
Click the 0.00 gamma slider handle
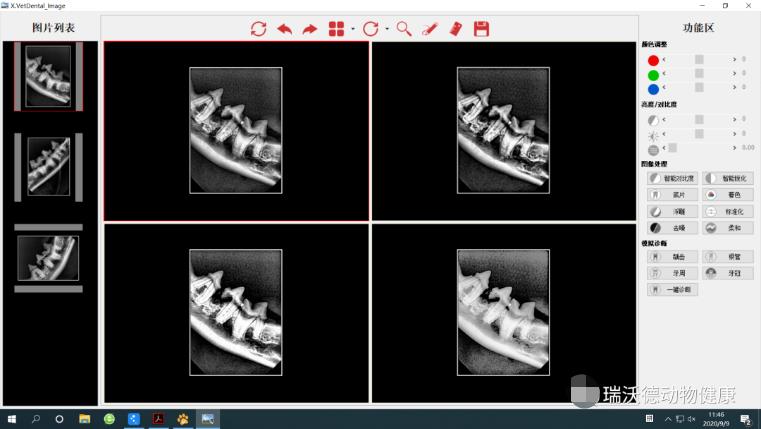[x=673, y=148]
